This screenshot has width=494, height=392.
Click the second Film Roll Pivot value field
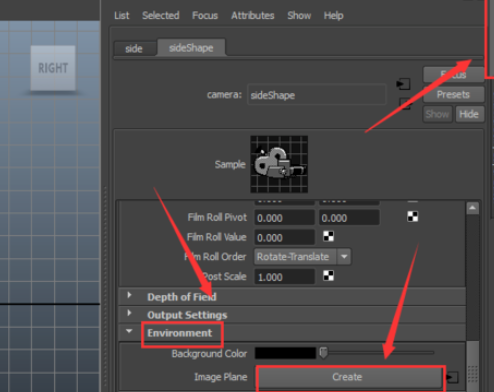click(x=349, y=218)
